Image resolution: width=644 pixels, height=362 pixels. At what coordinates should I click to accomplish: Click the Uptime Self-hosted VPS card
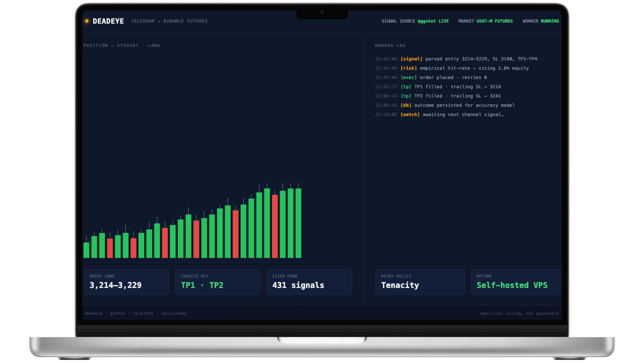pyautogui.click(x=516, y=282)
